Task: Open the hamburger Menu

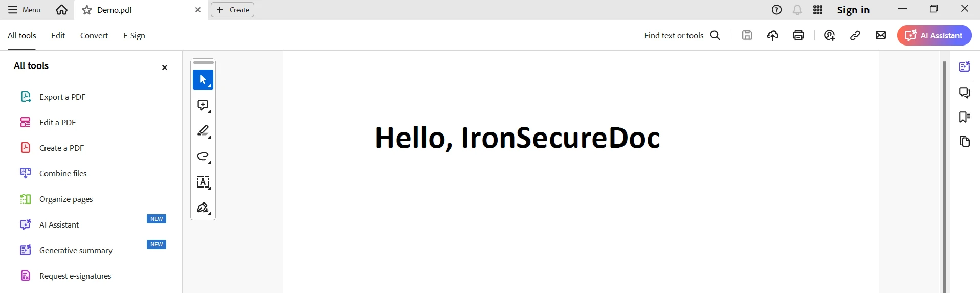Action: click(x=24, y=10)
